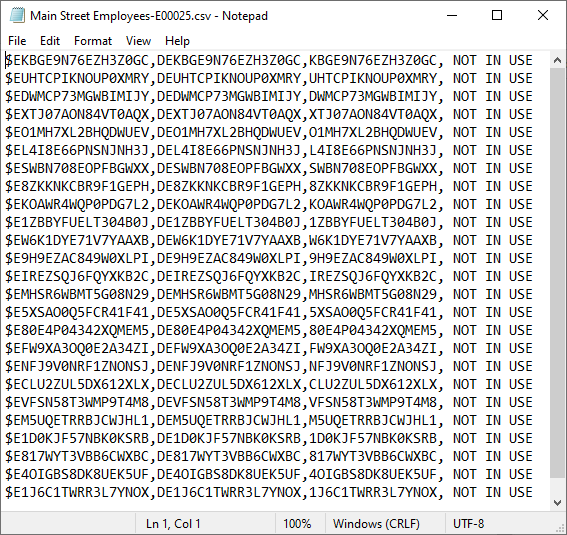Screen dimensions: 567x535
Task: Click the Notepad app icon in title bar
Action: 17,16
